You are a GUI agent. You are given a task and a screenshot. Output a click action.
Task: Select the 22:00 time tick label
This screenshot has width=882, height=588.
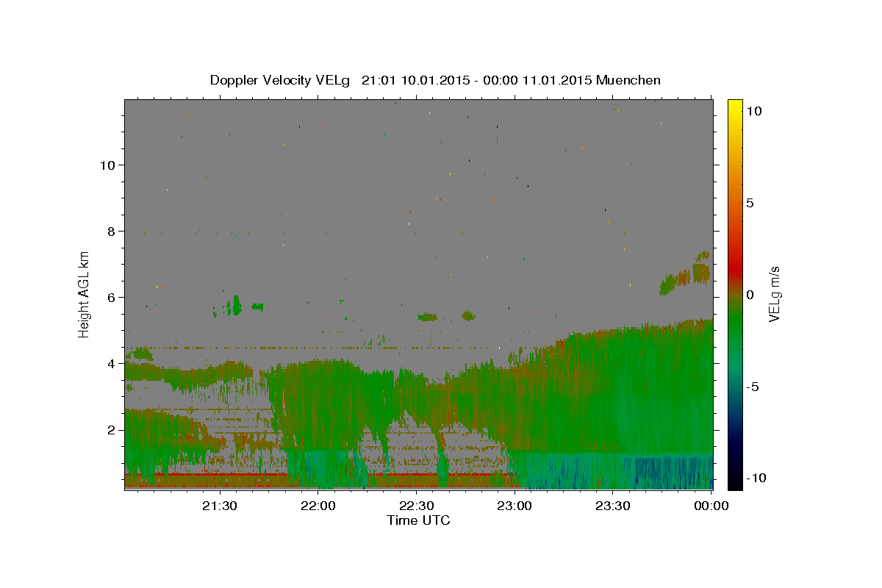pyautogui.click(x=318, y=506)
